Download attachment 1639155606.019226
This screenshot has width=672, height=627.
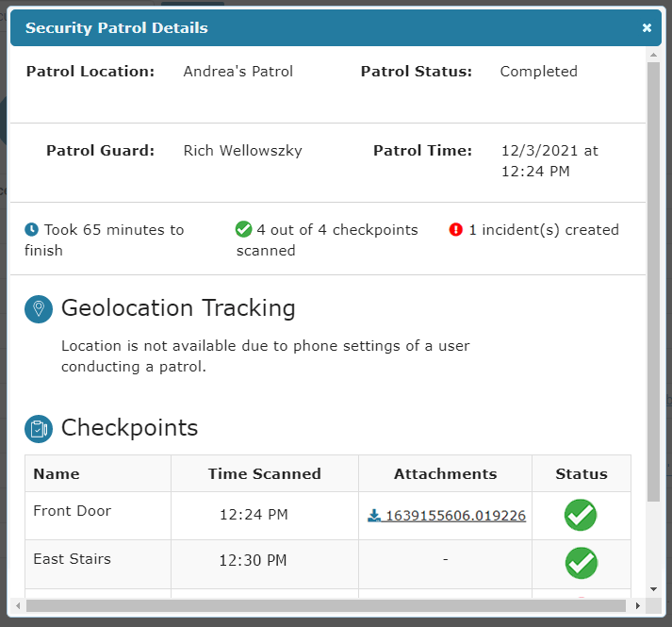coord(453,516)
